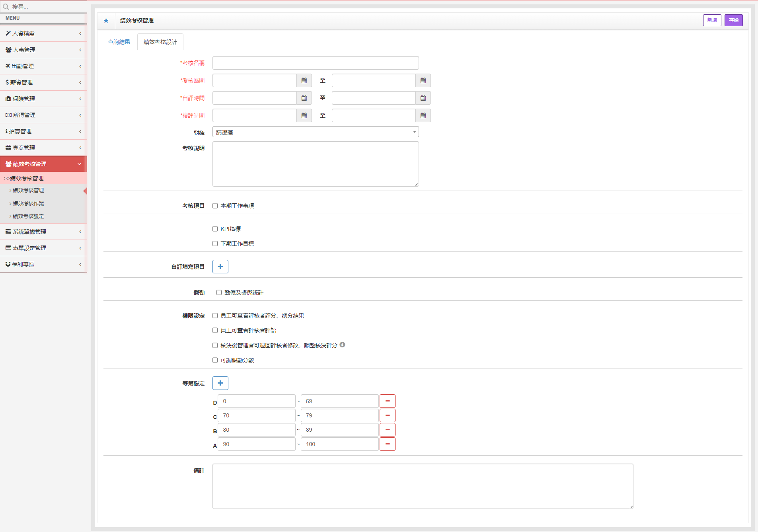Check KPI指標 checkbox

(x=215, y=229)
